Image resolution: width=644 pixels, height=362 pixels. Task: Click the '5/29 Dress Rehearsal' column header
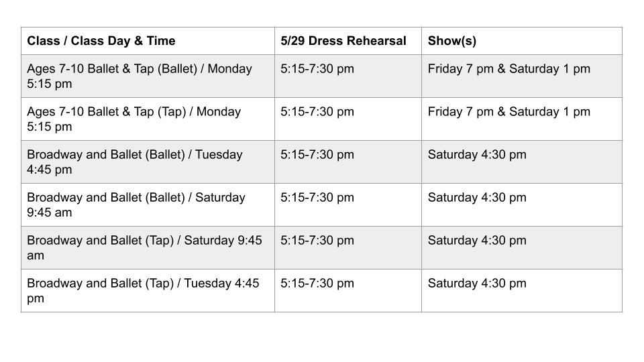[343, 41]
